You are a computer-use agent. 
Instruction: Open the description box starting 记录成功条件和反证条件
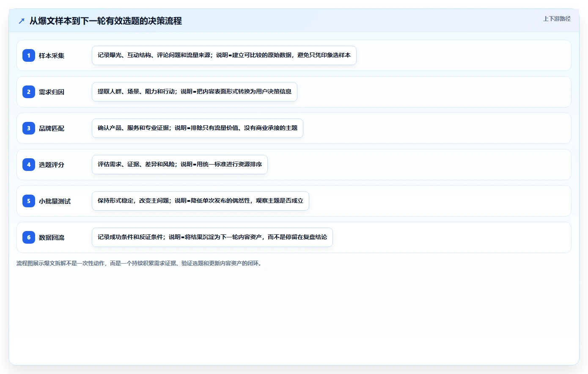212,237
